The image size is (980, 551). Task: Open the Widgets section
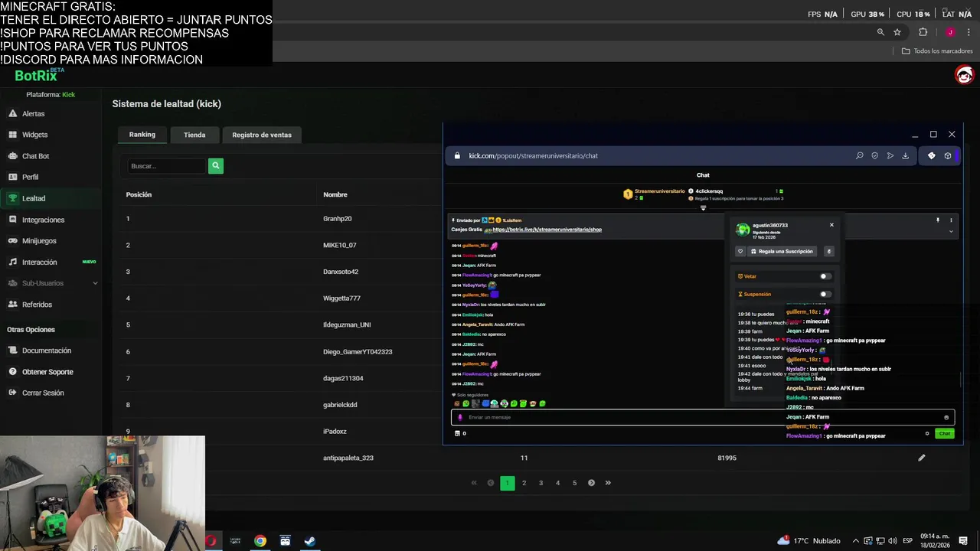tap(34, 135)
